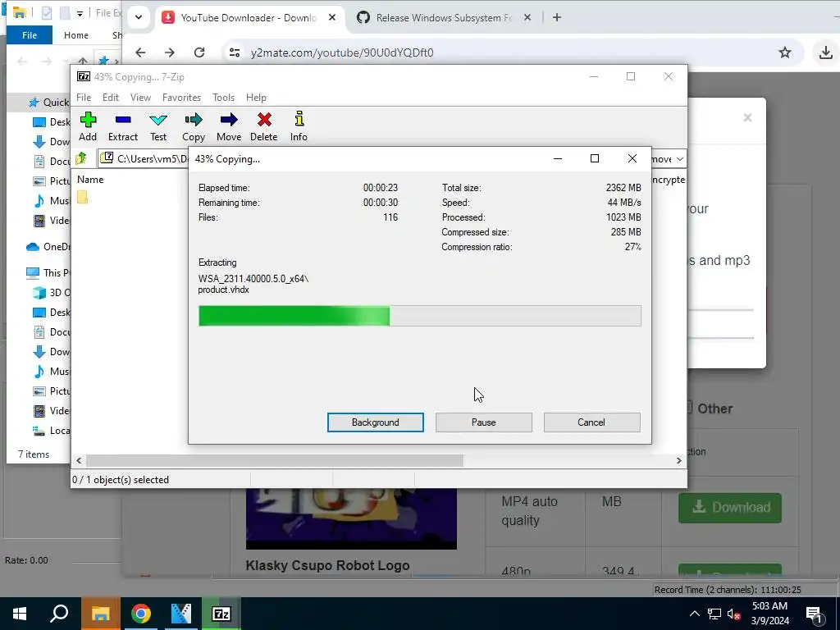Click the Copy toolbar icon in 7-Zip
This screenshot has height=630, width=840.
(x=194, y=126)
